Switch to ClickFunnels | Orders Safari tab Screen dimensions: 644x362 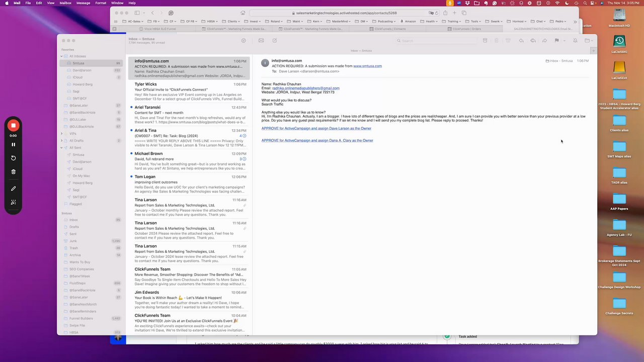click(465, 29)
